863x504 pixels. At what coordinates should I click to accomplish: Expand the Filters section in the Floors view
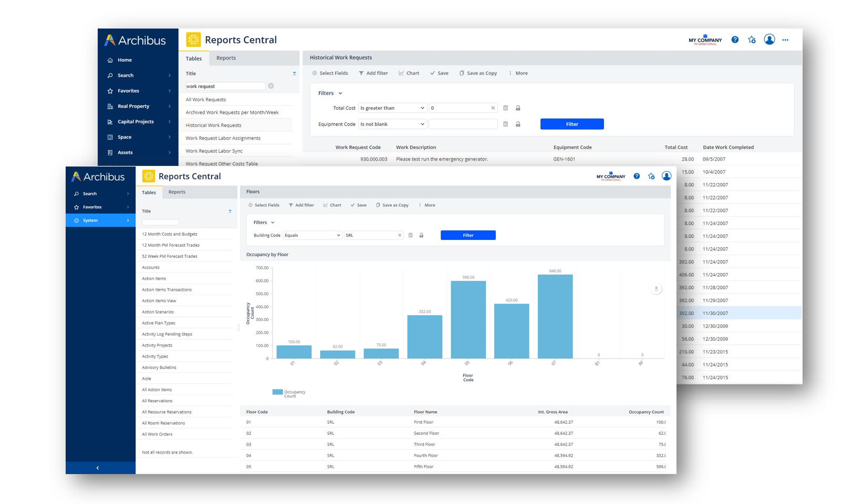(271, 223)
